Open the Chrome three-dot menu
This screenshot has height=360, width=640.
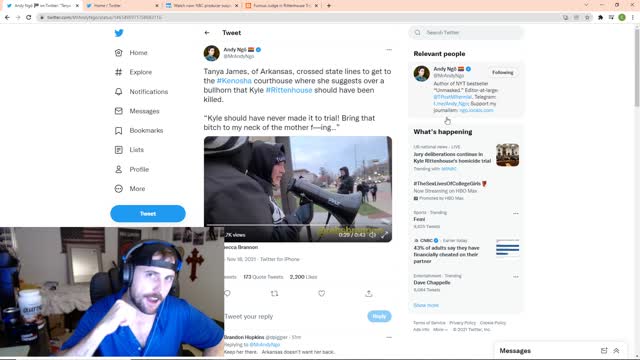(x=633, y=18)
